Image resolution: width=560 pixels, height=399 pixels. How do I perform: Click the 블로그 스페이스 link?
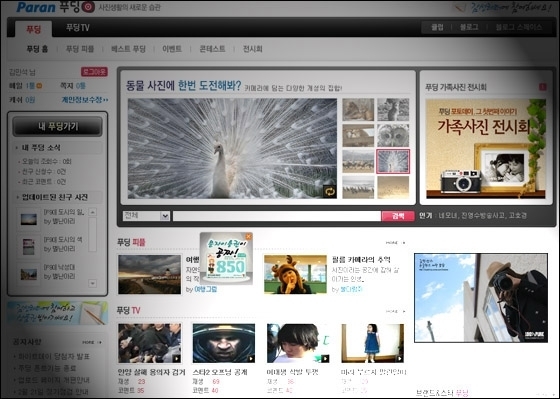tap(519, 27)
